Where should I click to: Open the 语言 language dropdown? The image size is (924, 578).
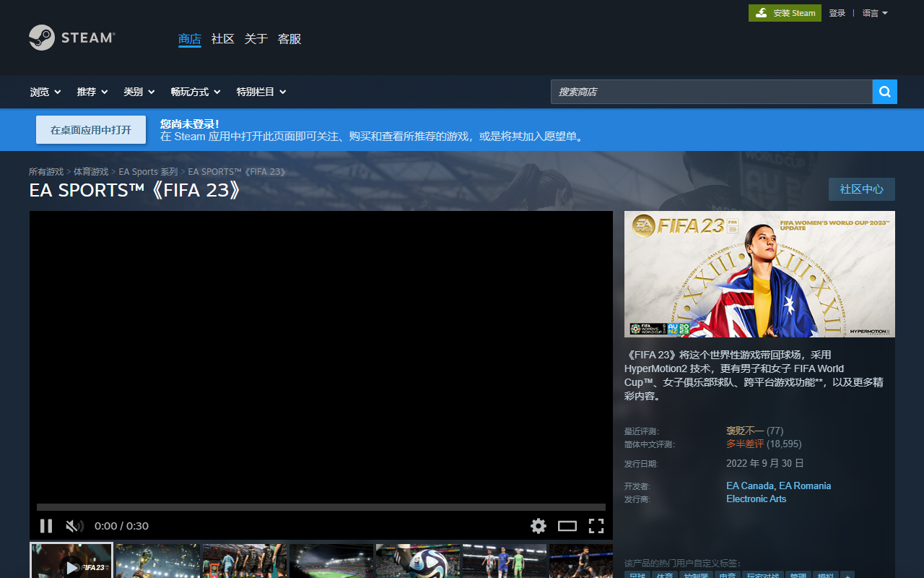pos(875,13)
